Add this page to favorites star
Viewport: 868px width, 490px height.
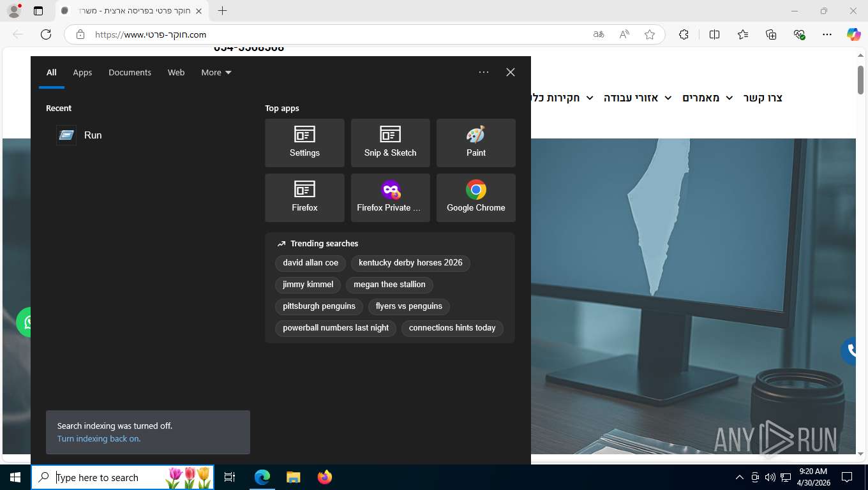tap(650, 34)
